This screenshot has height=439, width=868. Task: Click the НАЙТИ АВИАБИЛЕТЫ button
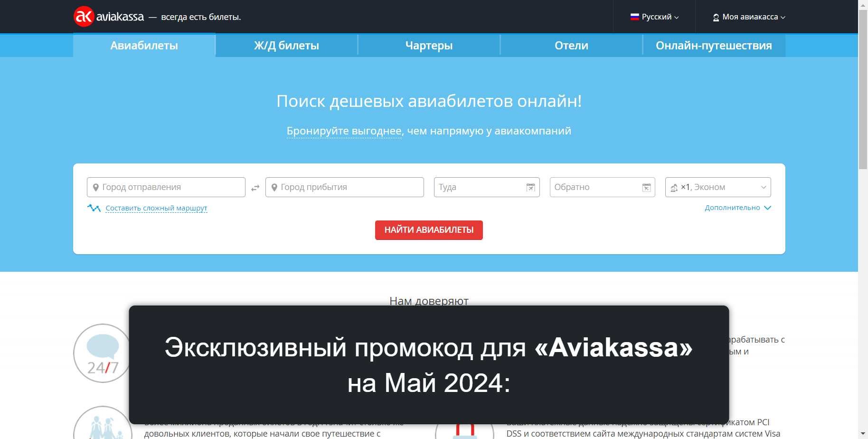(429, 230)
